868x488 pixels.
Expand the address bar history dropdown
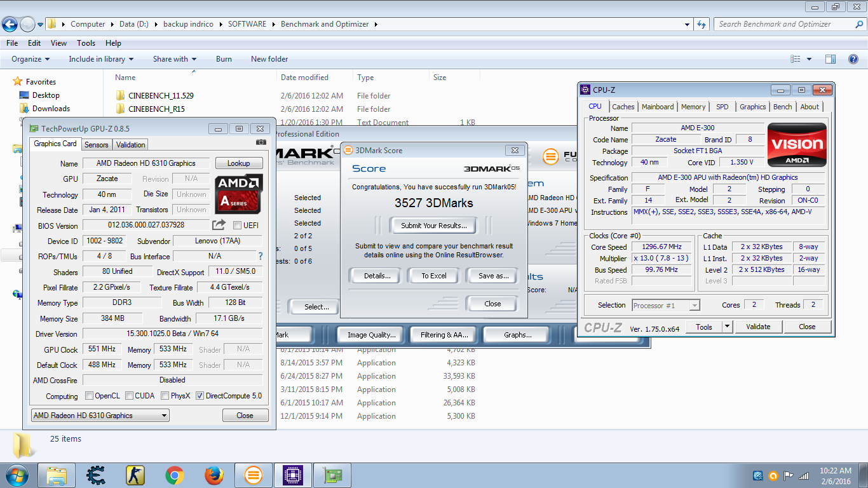688,24
